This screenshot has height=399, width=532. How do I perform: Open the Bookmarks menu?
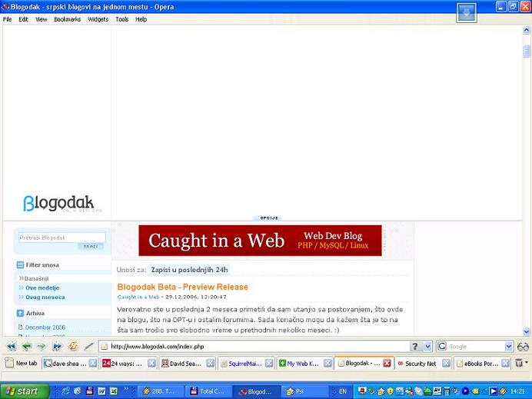pos(67,19)
